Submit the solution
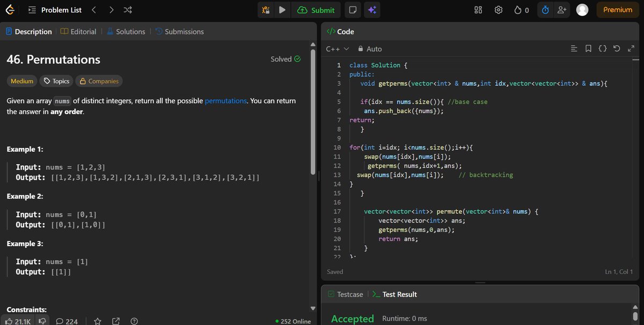This screenshot has height=325, width=644. click(x=316, y=10)
